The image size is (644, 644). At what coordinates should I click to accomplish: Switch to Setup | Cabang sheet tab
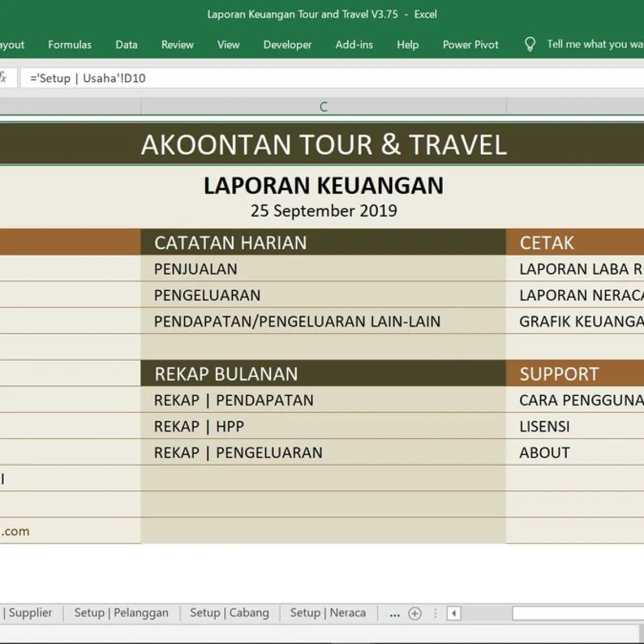point(230,613)
